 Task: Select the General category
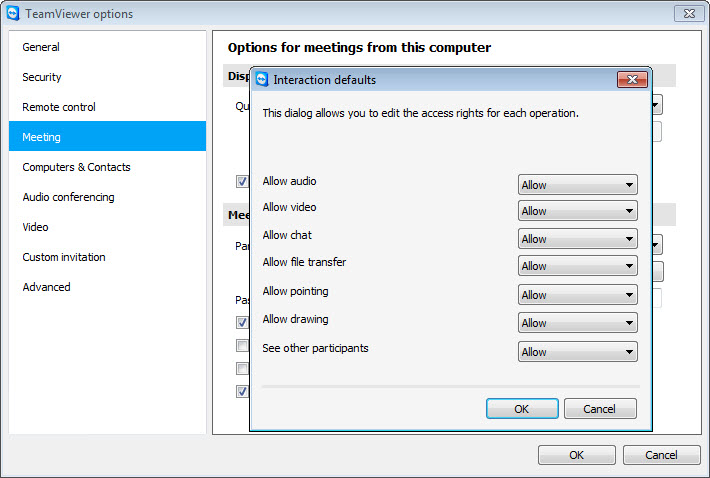point(107,47)
